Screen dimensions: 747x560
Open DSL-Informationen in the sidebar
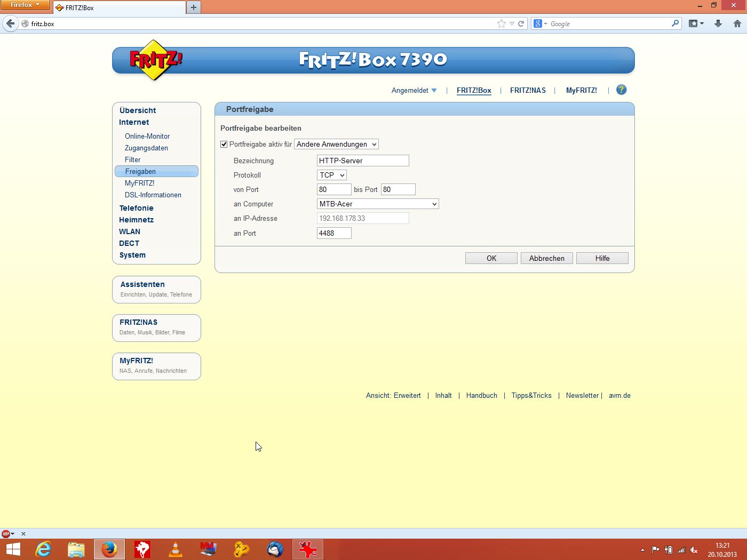coord(153,195)
